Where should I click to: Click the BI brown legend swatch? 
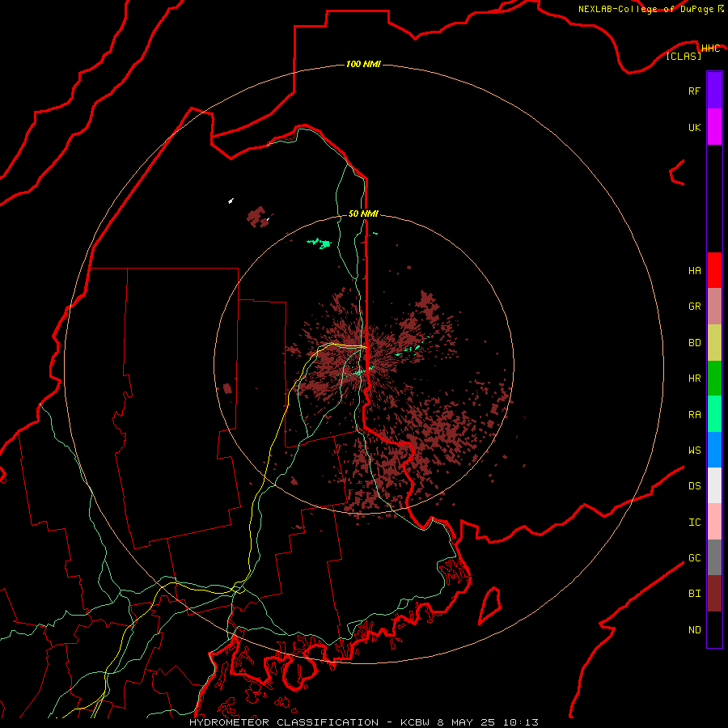(714, 594)
